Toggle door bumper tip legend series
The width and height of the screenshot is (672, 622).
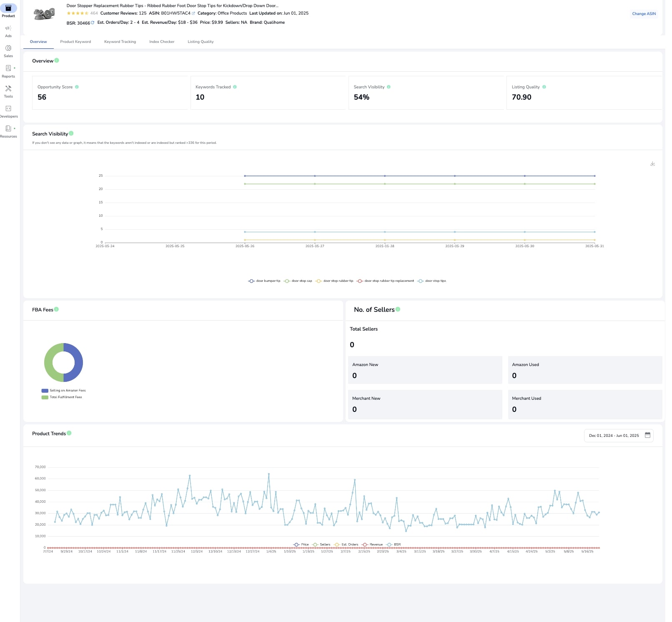click(x=264, y=281)
